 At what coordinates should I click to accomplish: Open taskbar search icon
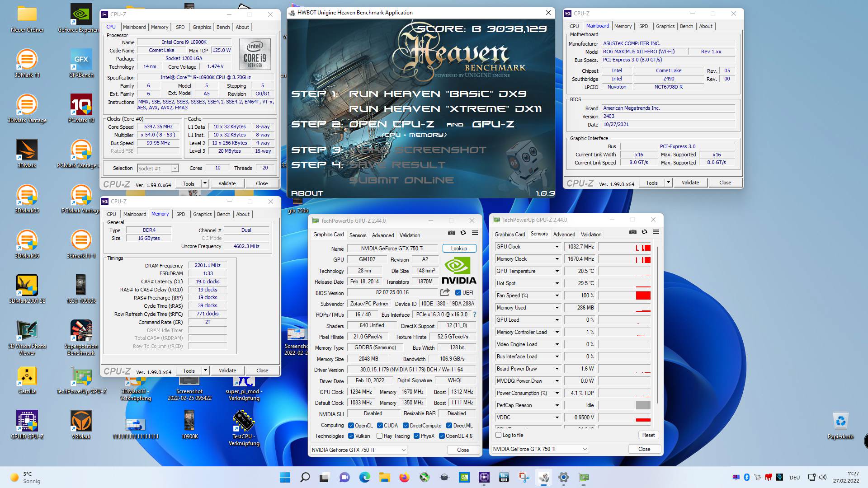(x=305, y=477)
